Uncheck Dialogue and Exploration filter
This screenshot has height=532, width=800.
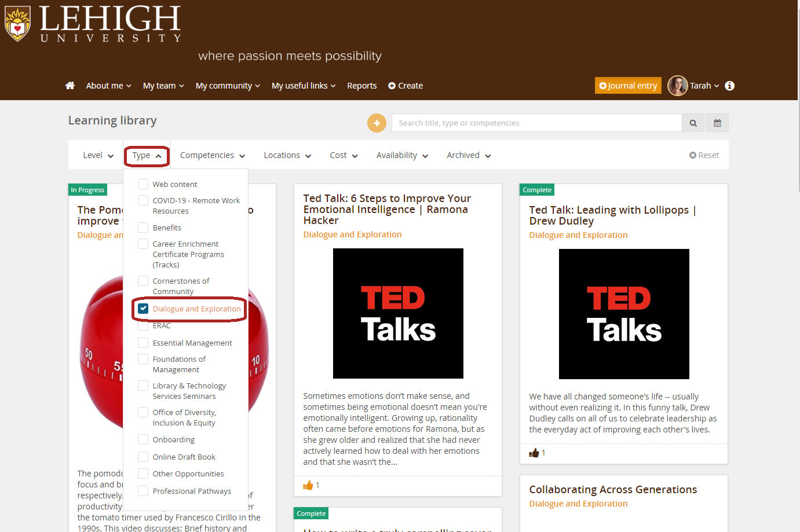pos(143,309)
